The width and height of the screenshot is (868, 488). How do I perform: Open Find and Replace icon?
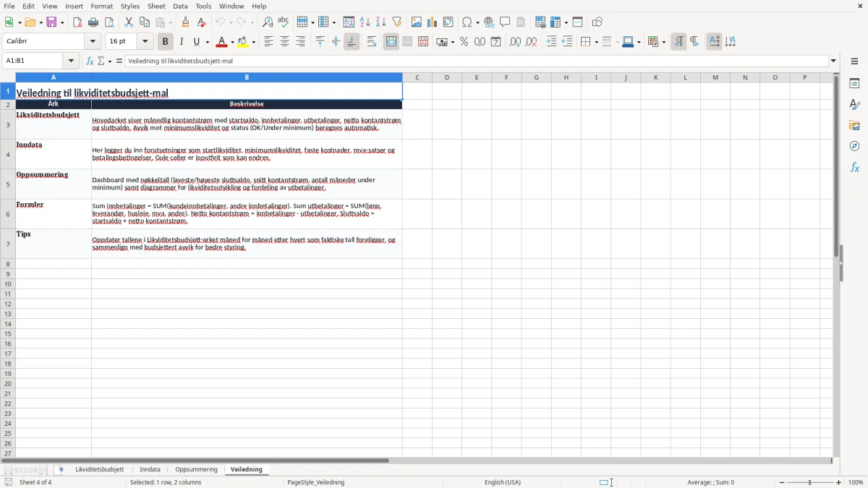268,22
